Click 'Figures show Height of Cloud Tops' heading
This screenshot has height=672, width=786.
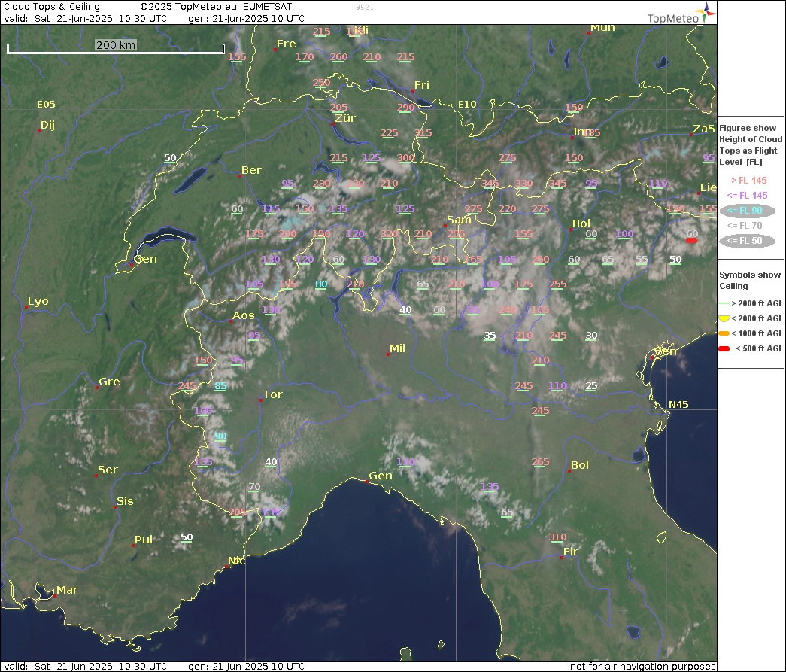pyautogui.click(x=751, y=145)
